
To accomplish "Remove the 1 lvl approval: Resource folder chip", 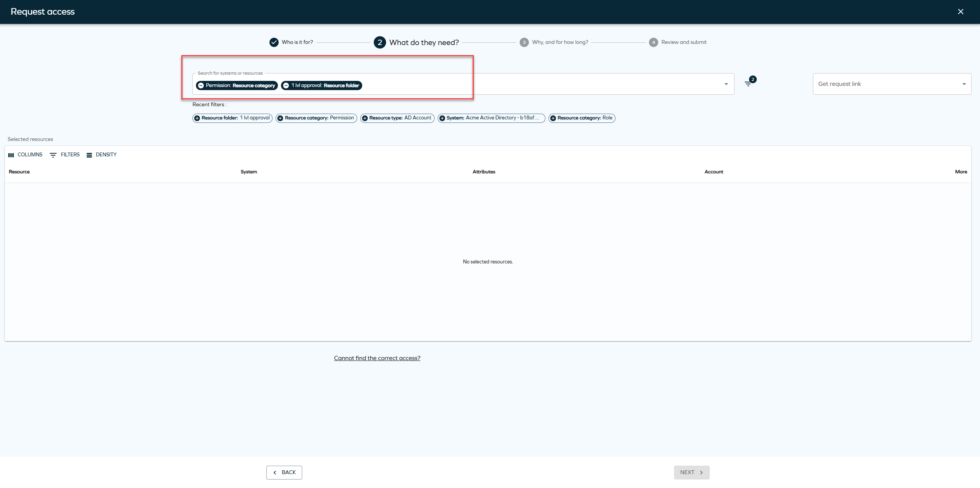I will coord(286,86).
